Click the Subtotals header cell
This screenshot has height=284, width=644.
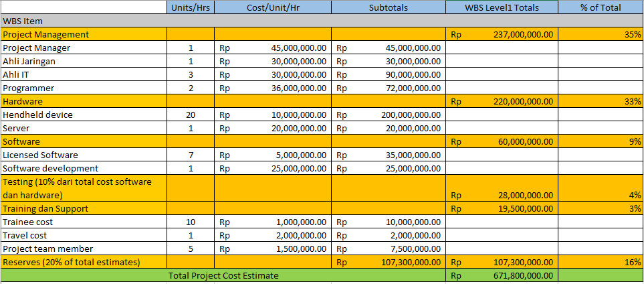pyautogui.click(x=389, y=7)
